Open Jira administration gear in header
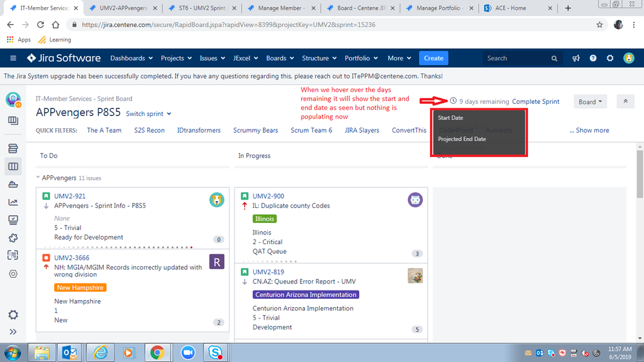 (x=610, y=58)
